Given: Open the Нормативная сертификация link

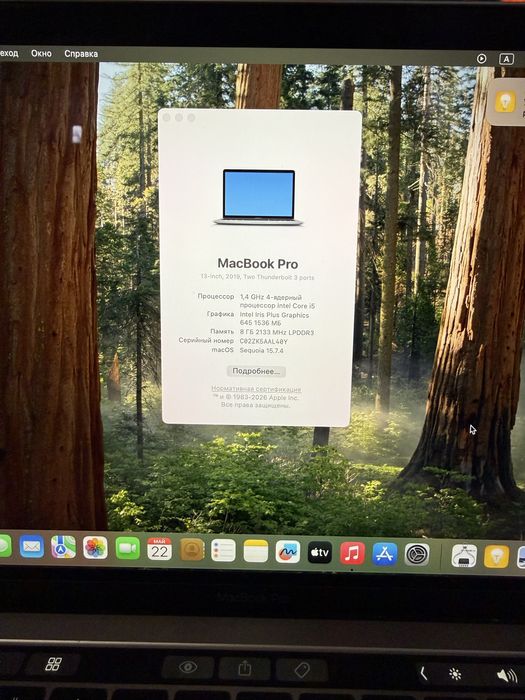Looking at the screenshot, I should (256, 389).
